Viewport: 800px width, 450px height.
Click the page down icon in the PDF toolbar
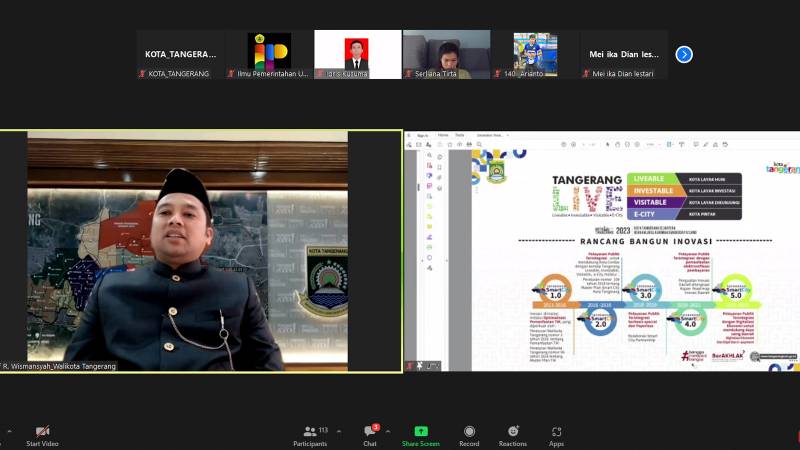[x=573, y=144]
